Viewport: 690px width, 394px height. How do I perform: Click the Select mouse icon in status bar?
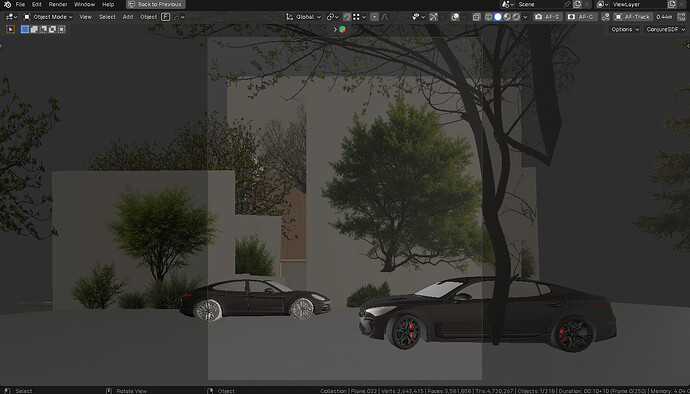7,390
